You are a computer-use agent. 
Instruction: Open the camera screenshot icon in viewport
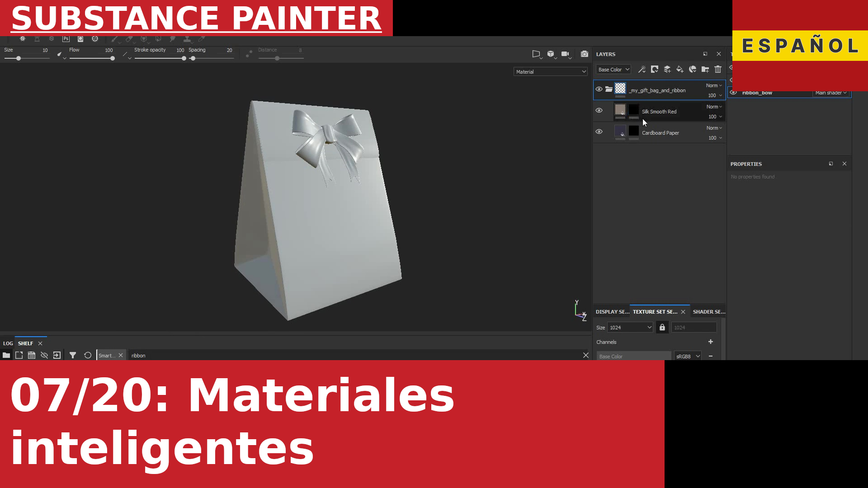click(x=585, y=54)
